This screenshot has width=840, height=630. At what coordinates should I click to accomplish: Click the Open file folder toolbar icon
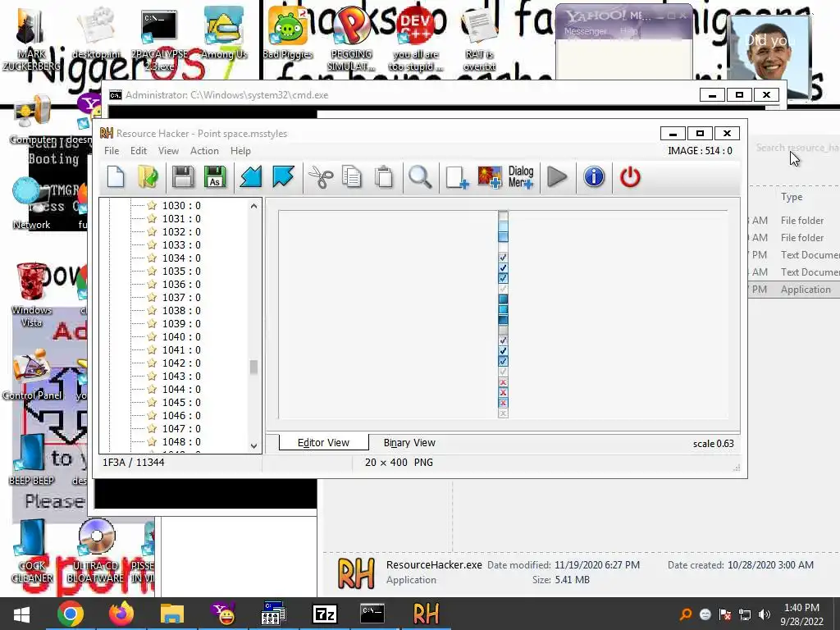coord(148,177)
